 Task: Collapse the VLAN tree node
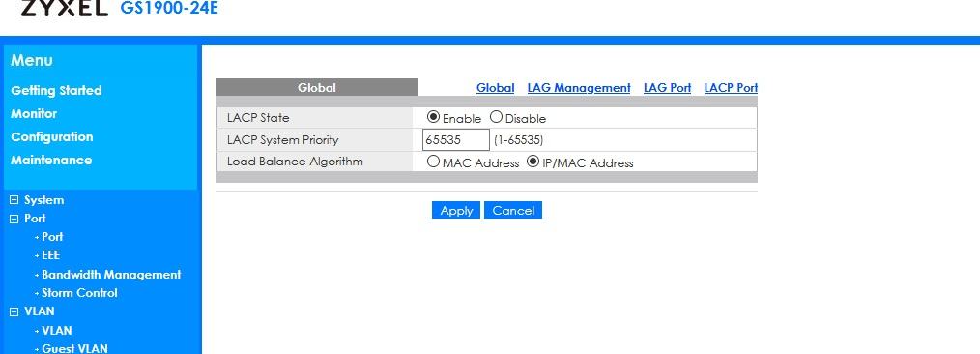(x=14, y=311)
